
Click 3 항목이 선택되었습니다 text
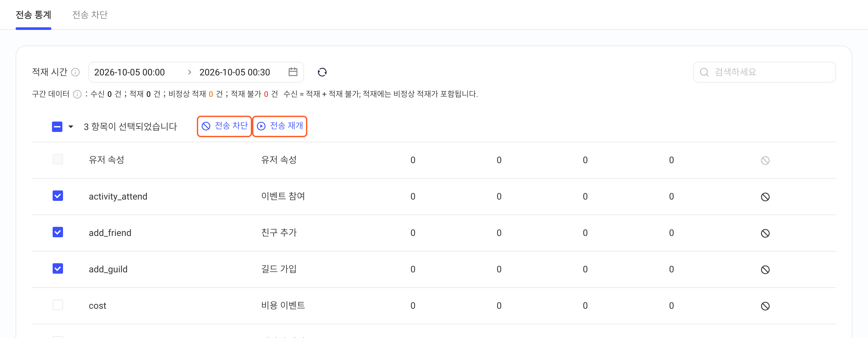[130, 127]
